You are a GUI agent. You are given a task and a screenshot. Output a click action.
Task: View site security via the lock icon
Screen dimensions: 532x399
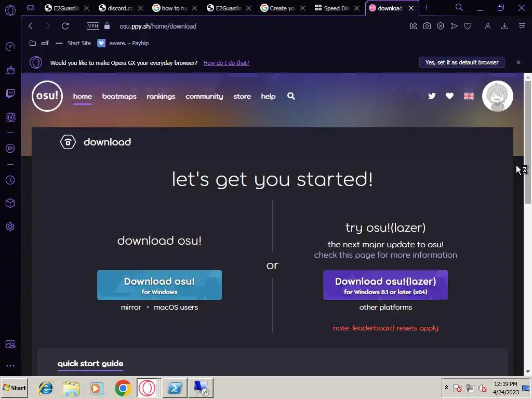coord(107,26)
